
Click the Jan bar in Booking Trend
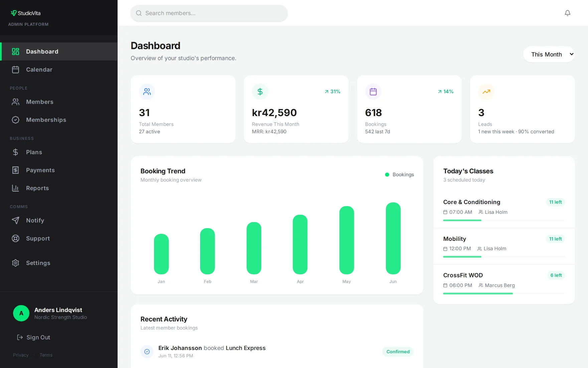(161, 254)
